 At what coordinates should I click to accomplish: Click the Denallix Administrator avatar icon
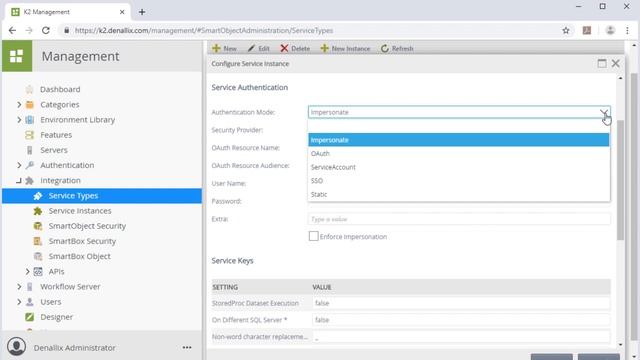[x=17, y=347]
